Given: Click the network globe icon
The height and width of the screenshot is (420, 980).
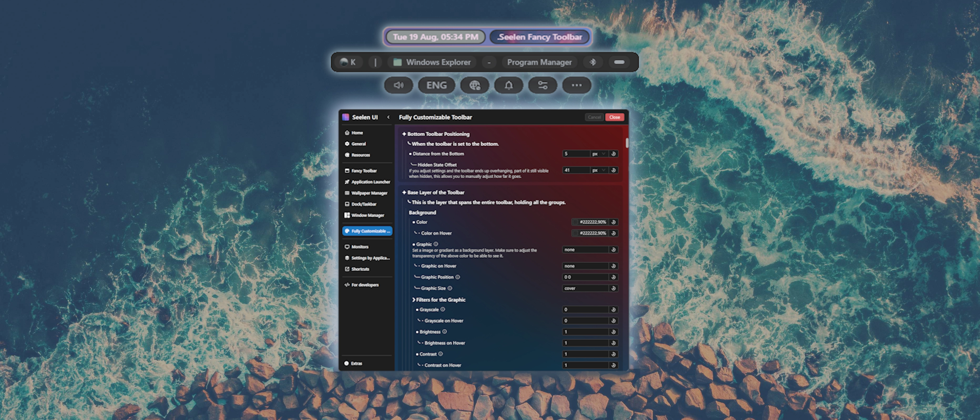Looking at the screenshot, I should (474, 85).
